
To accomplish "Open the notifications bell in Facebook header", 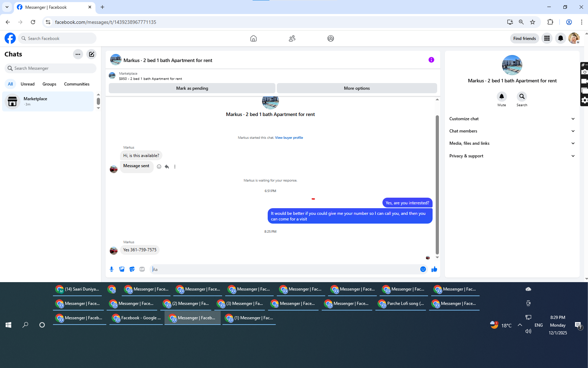I will [x=561, y=38].
